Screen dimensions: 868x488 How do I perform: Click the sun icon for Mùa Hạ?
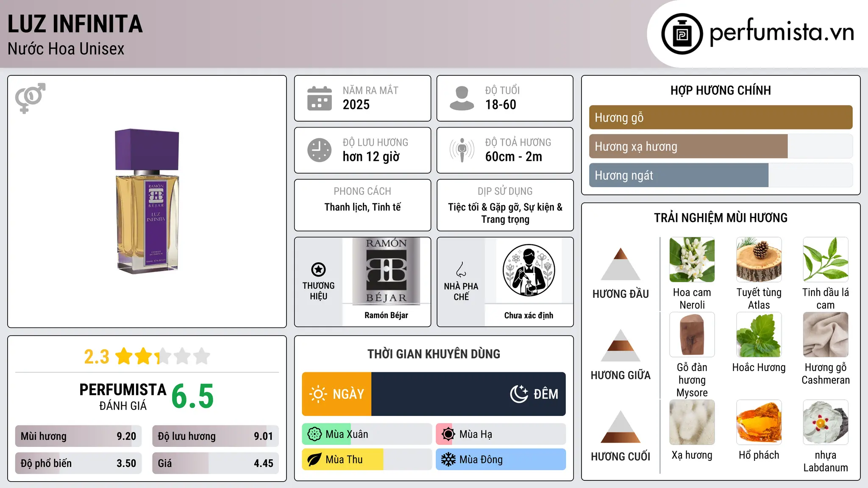448,434
